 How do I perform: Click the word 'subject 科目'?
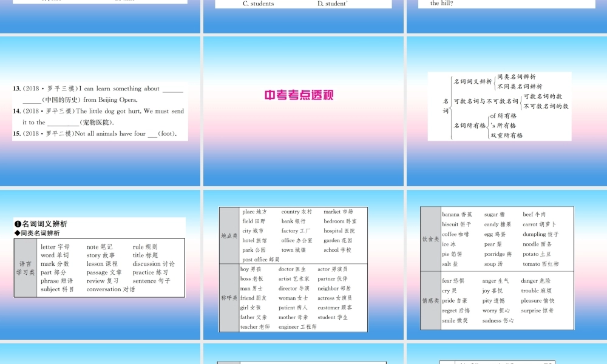tap(57, 289)
